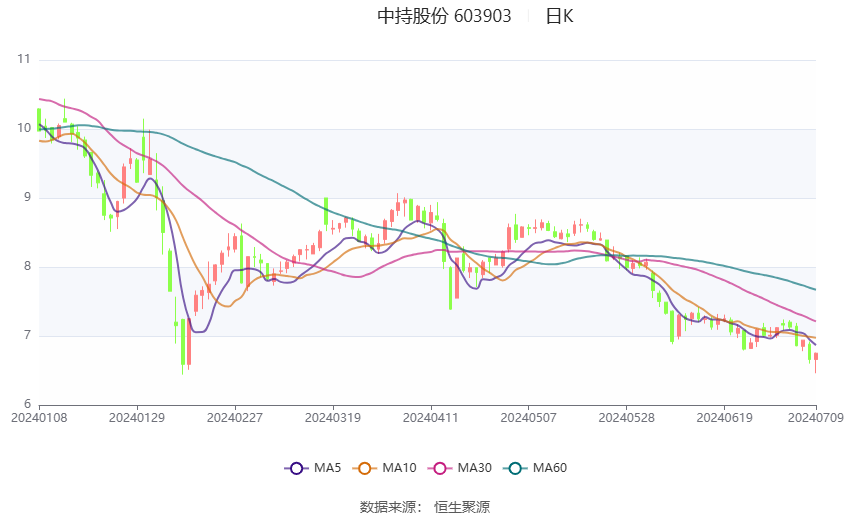
Task: Click the orange MA10 legend circle icon
Action: pyautogui.click(x=364, y=468)
